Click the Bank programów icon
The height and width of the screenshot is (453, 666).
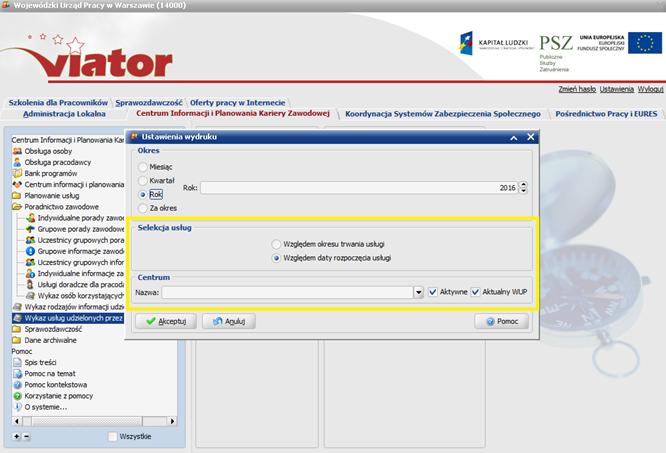[17, 173]
